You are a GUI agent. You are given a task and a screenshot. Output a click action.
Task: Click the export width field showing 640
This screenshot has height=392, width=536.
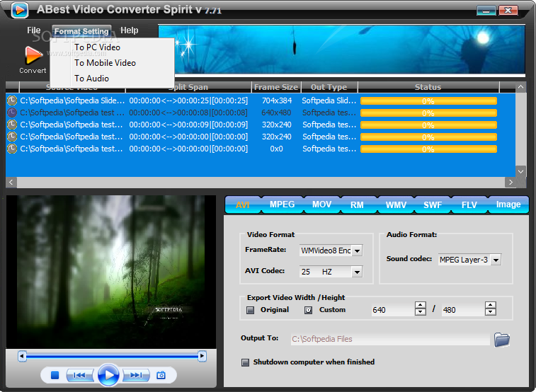pos(393,310)
